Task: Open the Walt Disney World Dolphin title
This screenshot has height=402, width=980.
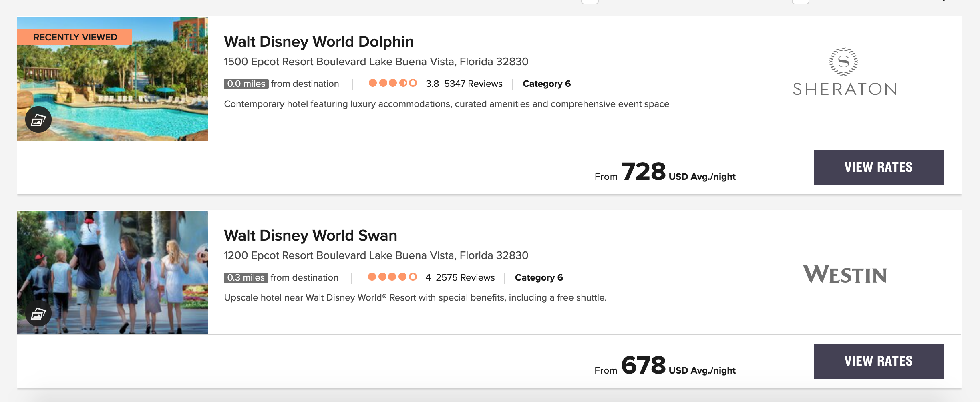Action: coord(318,42)
